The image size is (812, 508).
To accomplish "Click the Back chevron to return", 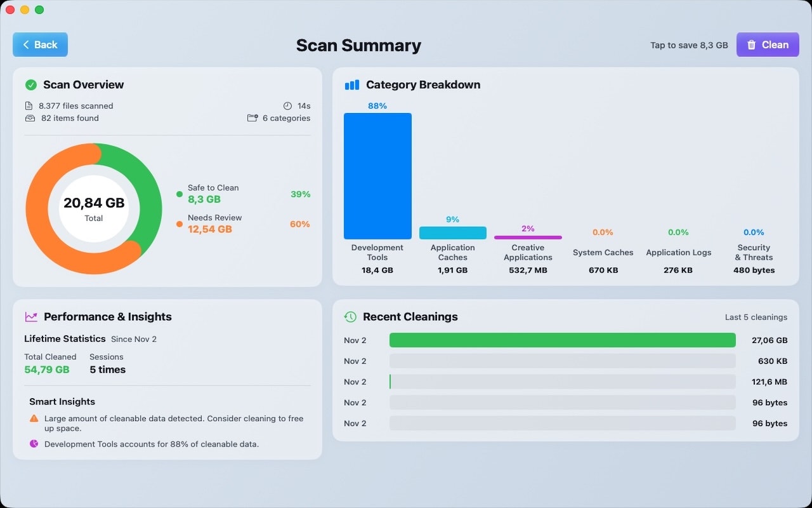I will coord(25,44).
